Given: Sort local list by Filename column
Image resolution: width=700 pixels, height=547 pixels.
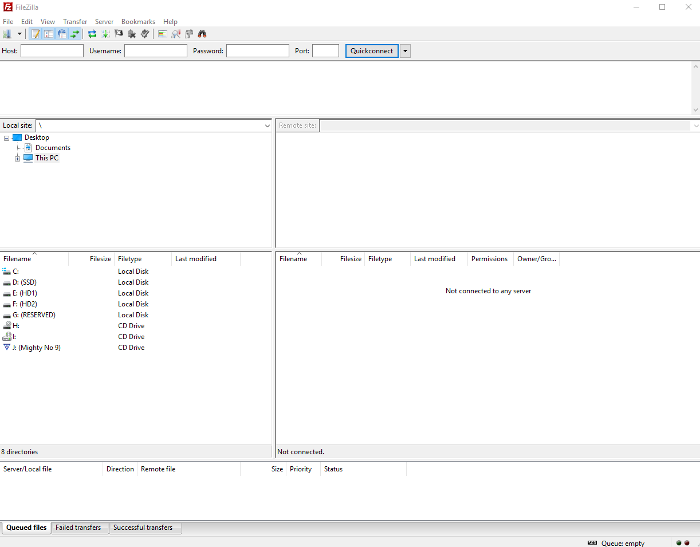Looking at the screenshot, I should [34, 259].
